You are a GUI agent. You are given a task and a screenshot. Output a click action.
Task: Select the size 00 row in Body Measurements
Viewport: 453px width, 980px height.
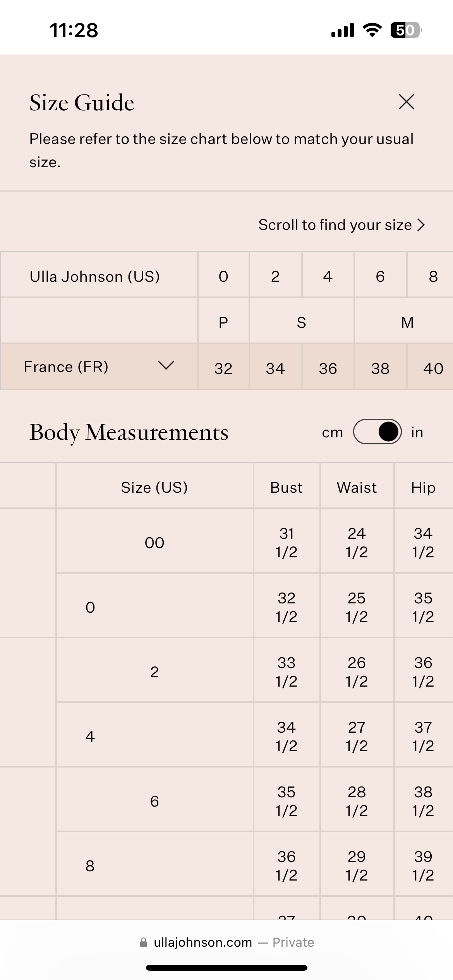(x=154, y=543)
